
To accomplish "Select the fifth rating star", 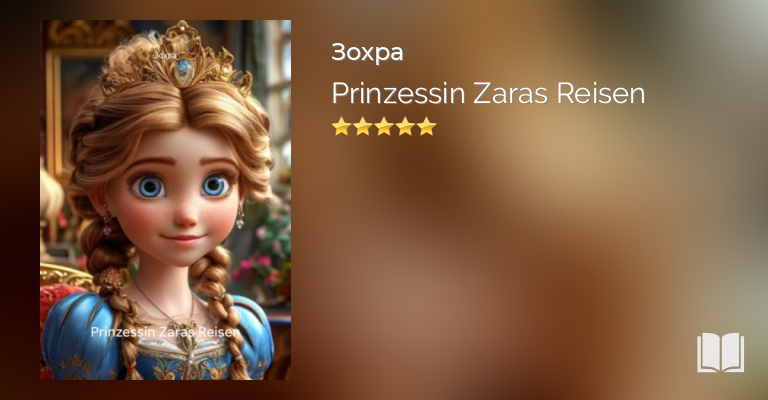I will tap(427, 126).
